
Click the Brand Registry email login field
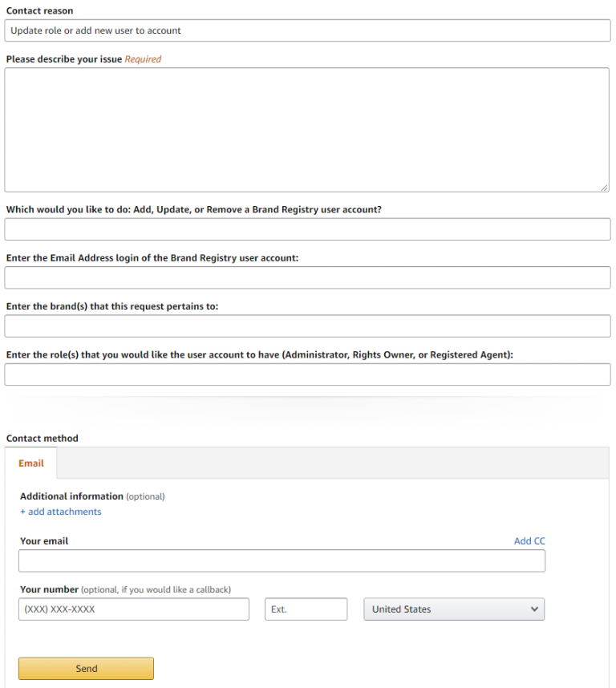(307, 277)
